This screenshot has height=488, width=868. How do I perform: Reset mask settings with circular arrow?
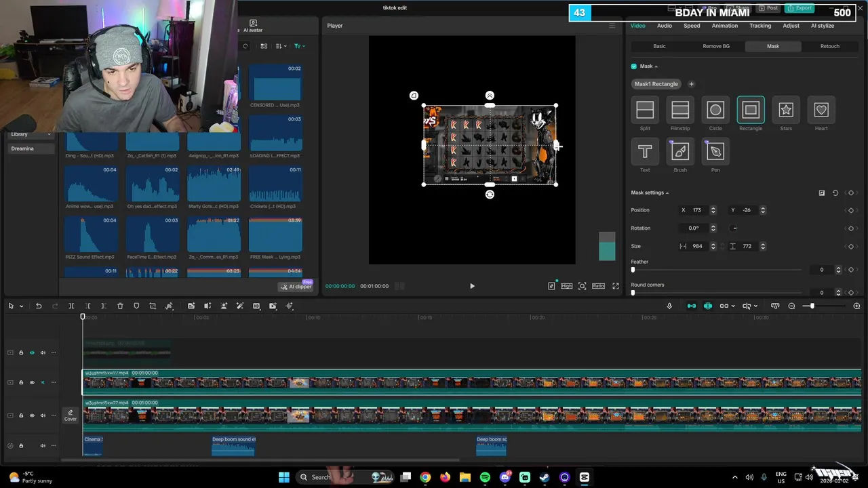[835, 193]
